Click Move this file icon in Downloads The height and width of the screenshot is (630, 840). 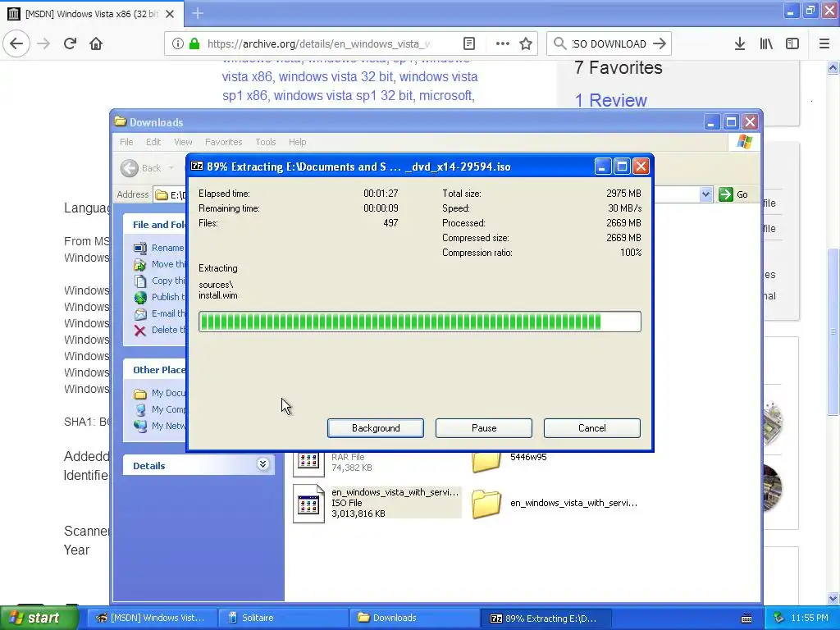[x=139, y=264]
